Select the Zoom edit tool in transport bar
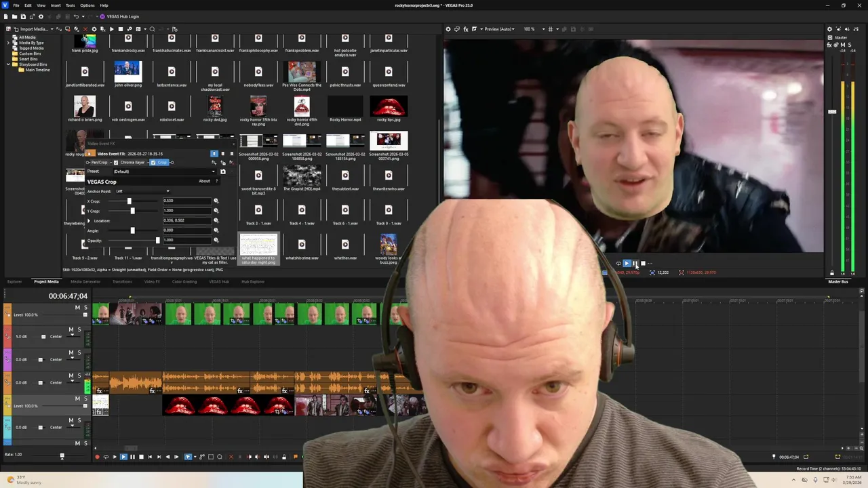 220,457
